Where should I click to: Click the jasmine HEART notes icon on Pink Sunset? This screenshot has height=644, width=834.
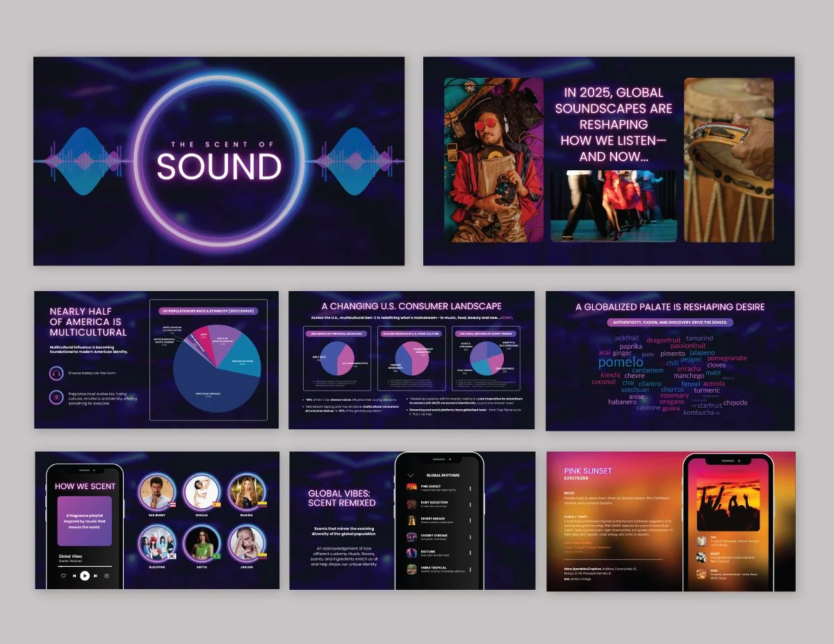click(x=701, y=557)
